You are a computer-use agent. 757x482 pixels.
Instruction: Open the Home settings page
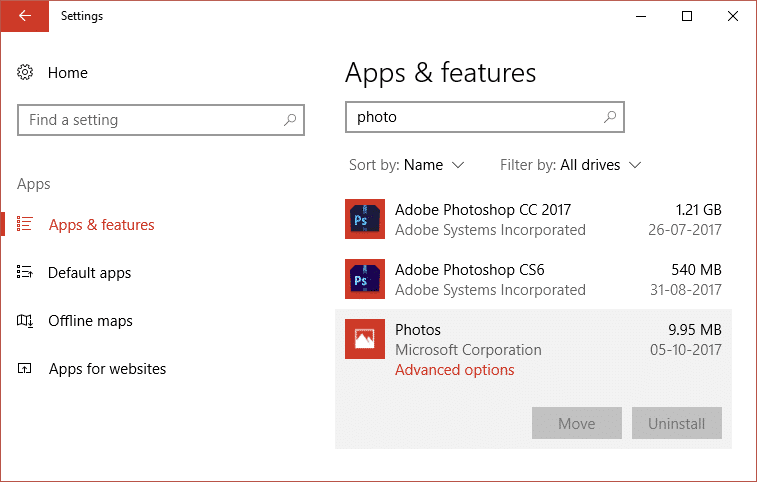(68, 73)
